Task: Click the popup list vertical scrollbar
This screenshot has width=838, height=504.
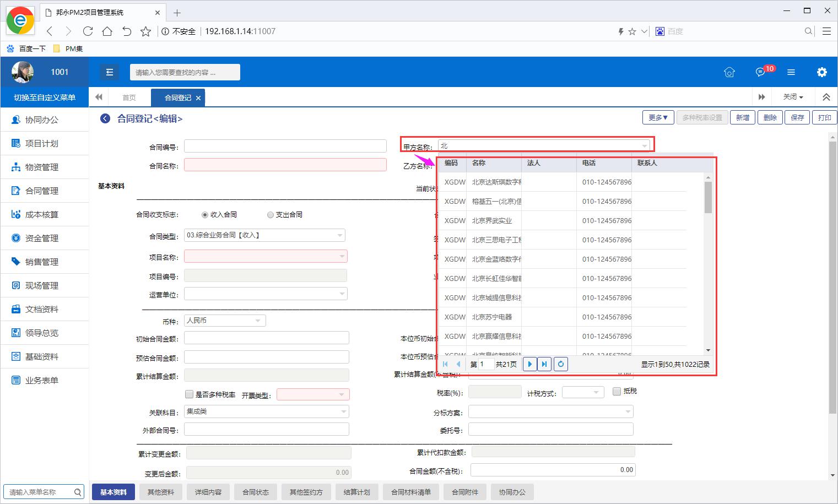Action: click(x=708, y=197)
